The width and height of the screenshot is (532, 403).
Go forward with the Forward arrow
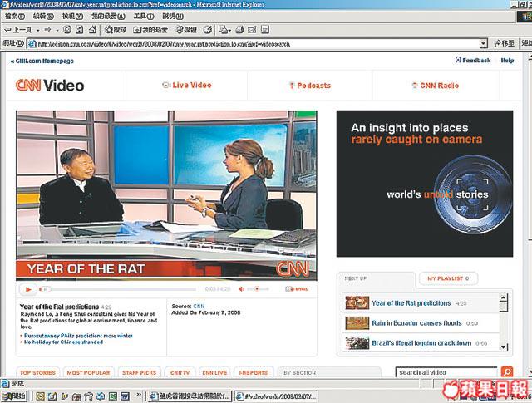pyautogui.click(x=47, y=30)
